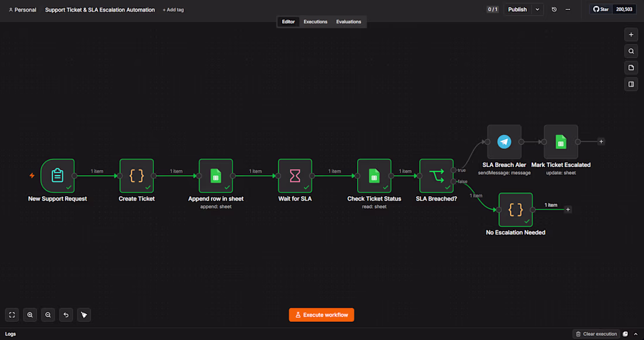644x340 pixels.
Task: Add a node after Mark Ticket Escalated
Action: coord(601,141)
